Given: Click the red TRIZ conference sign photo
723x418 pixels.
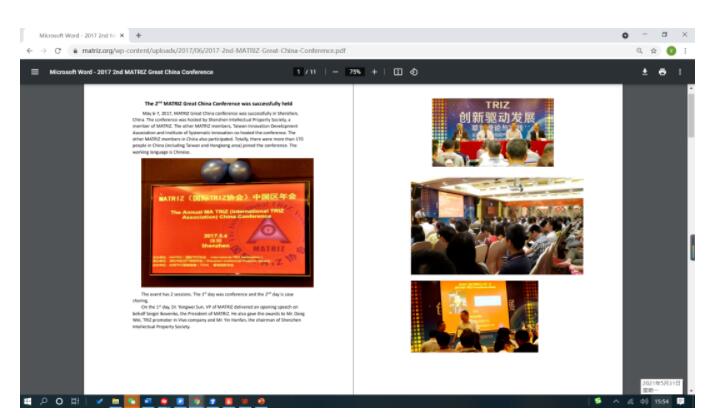Looking at the screenshot, I should click(x=226, y=222).
